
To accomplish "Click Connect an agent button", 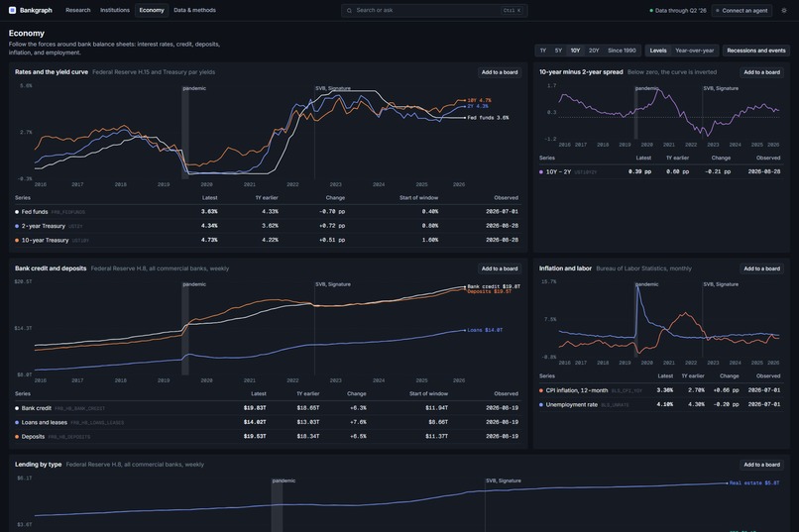I will point(742,10).
